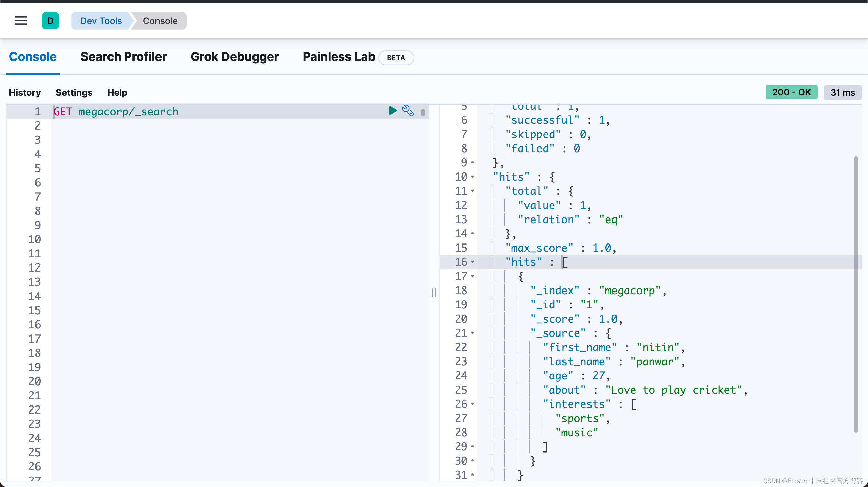Image resolution: width=868 pixels, height=487 pixels.
Task: Collapse the total object fold arrow
Action: 473,191
